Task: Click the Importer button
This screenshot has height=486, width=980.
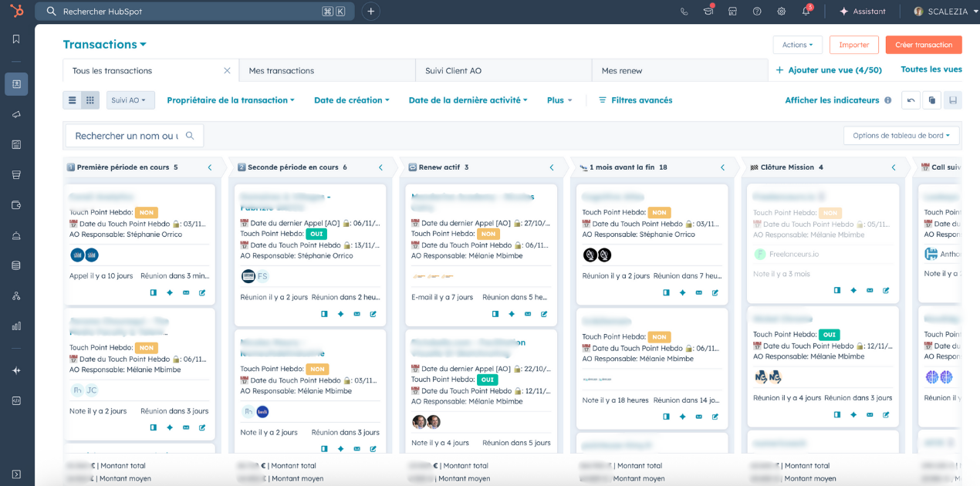Action: click(854, 45)
